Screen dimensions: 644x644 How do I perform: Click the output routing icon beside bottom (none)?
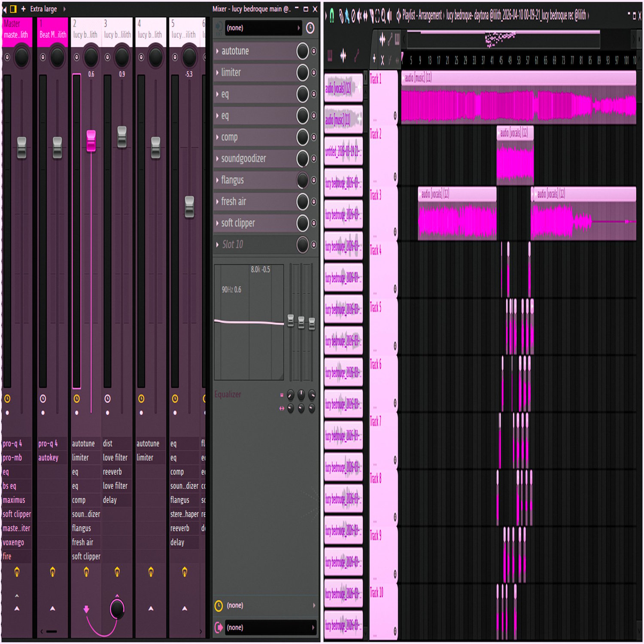219,627
